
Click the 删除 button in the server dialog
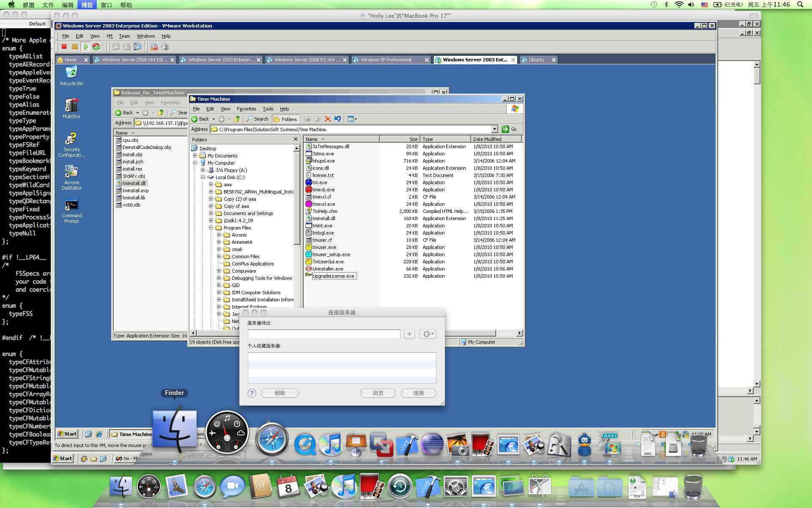280,393
